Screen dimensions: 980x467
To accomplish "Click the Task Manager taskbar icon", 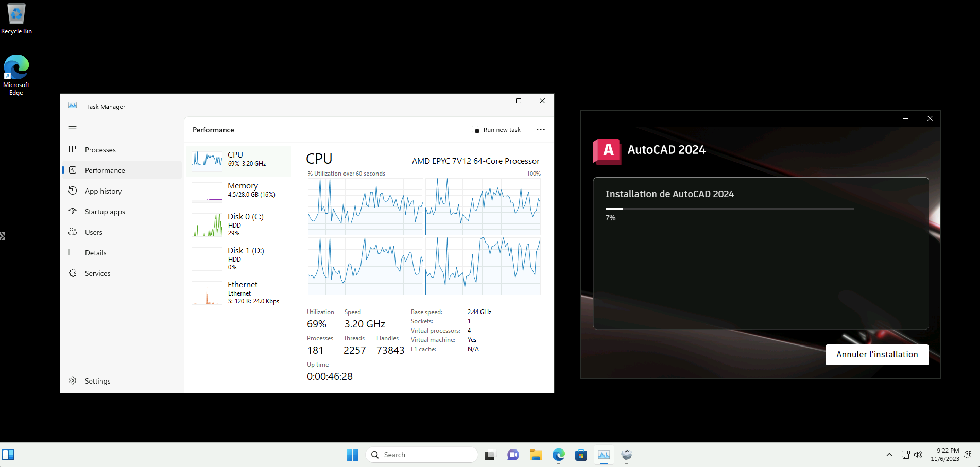I will (x=604, y=455).
